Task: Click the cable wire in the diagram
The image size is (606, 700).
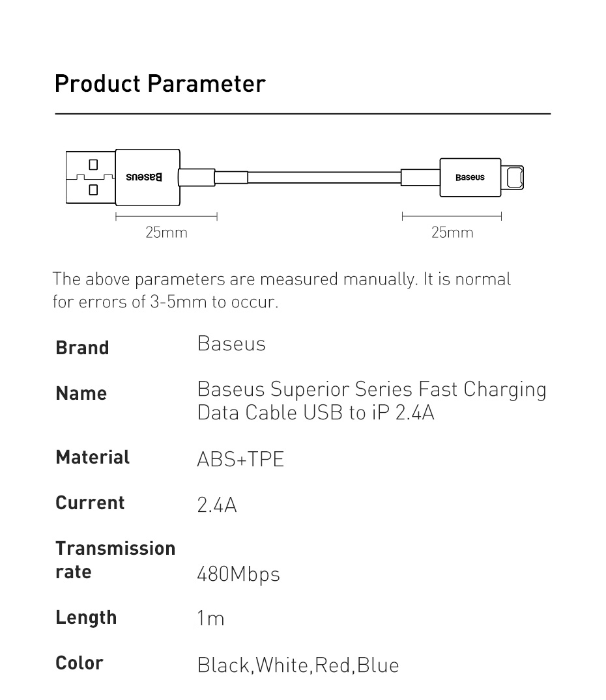Action: tap(324, 177)
